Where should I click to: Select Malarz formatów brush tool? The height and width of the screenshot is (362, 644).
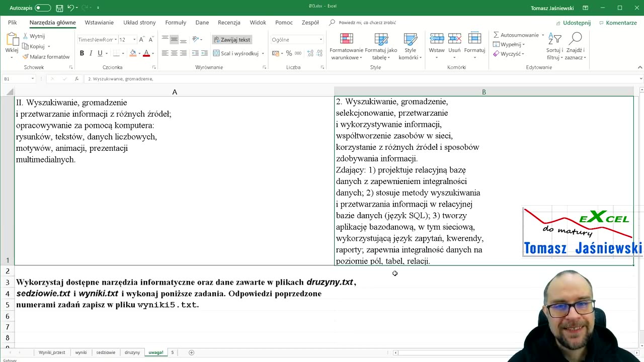point(25,57)
